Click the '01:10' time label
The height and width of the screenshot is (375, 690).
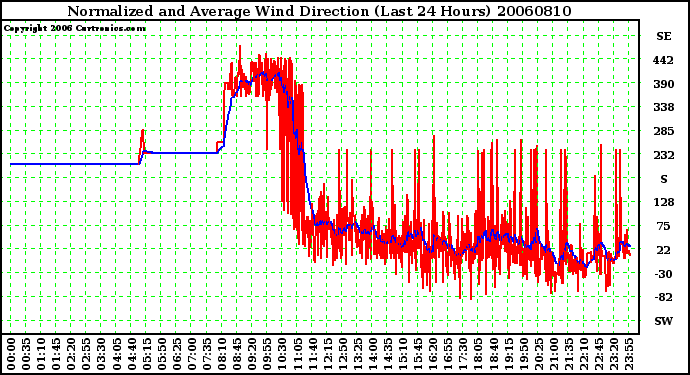(41, 354)
